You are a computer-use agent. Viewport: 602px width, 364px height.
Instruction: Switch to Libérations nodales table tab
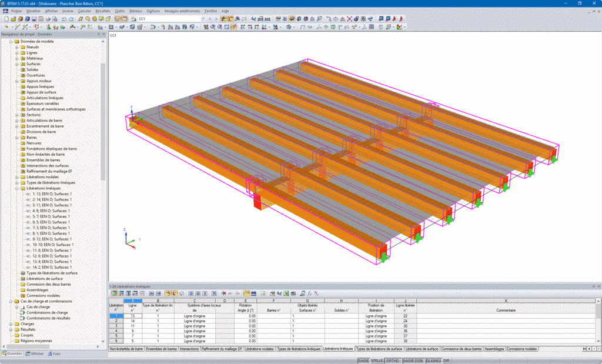click(x=259, y=349)
